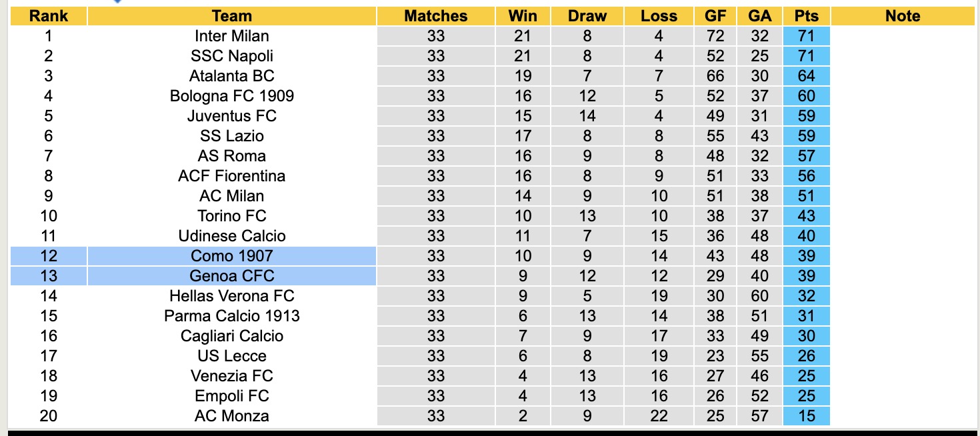Click the Rank column header

click(x=49, y=16)
